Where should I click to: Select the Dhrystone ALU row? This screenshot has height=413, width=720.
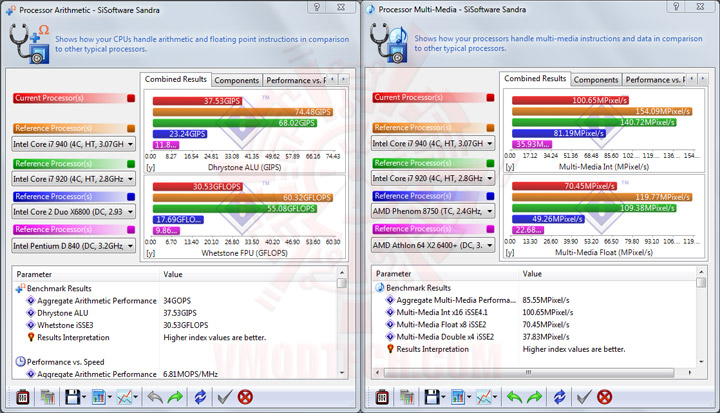(x=174, y=313)
